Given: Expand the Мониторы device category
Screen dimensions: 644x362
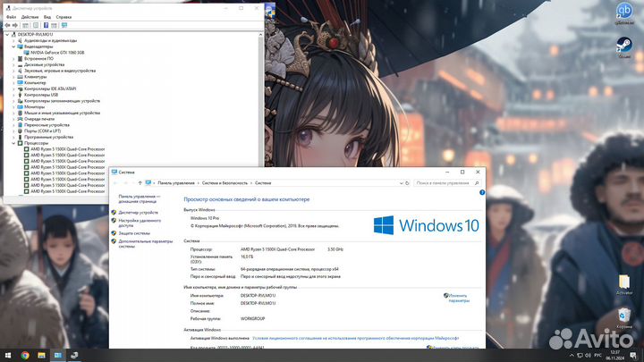Looking at the screenshot, I should click(13, 106).
